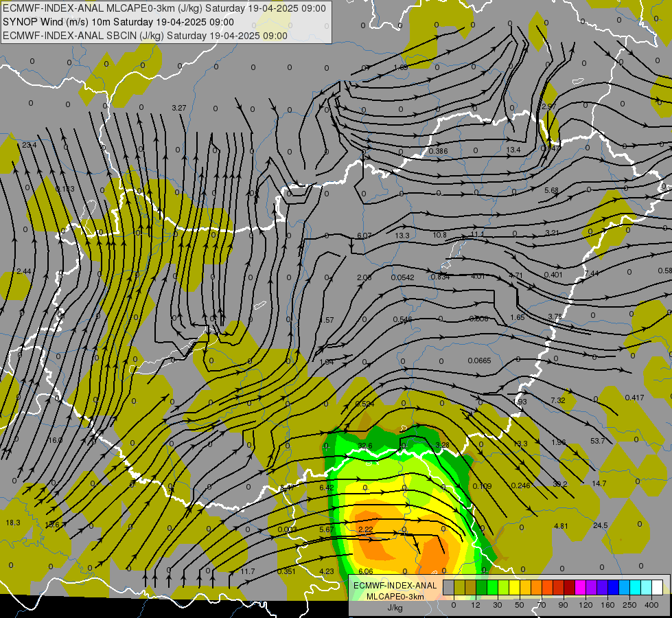This screenshot has height=618, width=672.
Task: Click legend scale label 90
Action: point(564,605)
